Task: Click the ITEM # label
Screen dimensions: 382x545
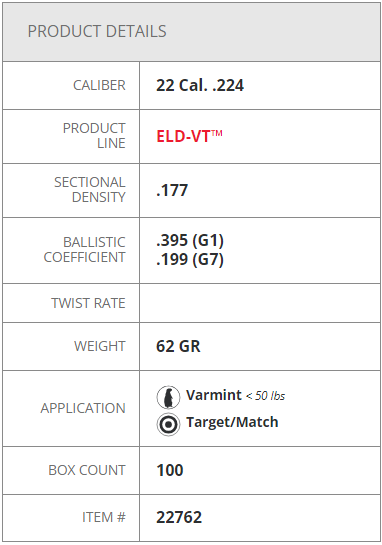Action: [x=104, y=517]
